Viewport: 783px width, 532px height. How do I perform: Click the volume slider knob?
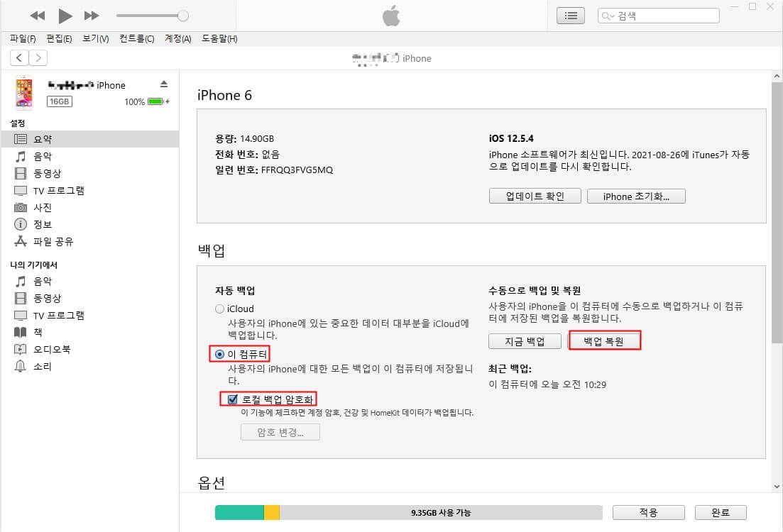click(183, 16)
